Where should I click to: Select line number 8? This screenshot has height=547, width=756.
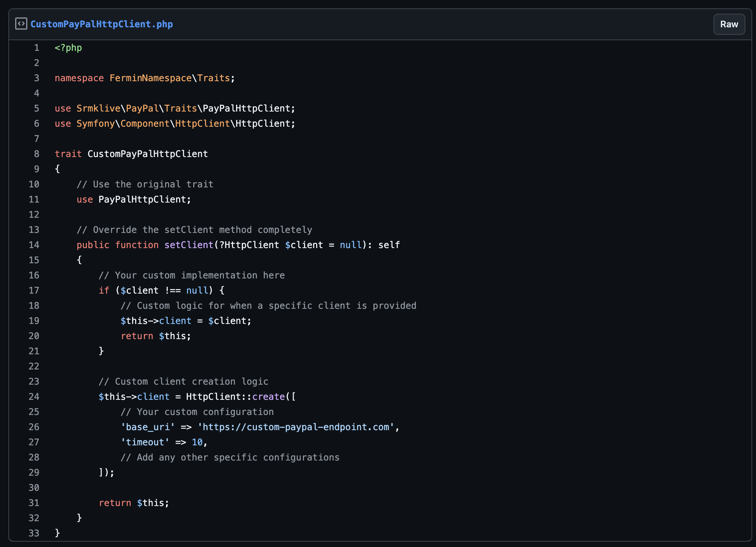click(37, 154)
